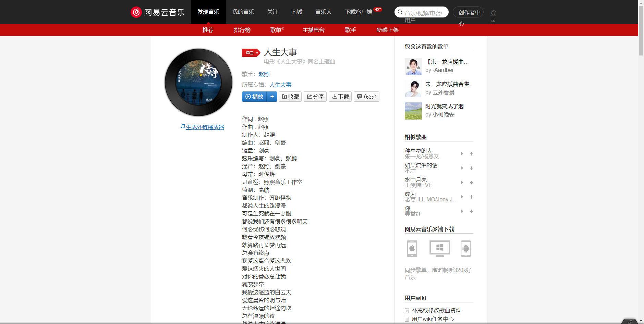Visit artist 赵照's page
Screen dimensions: 644x324
[264, 74]
